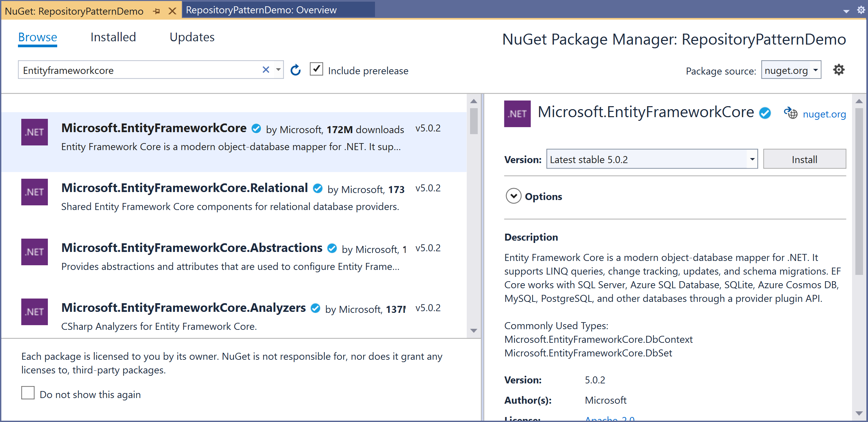Switch to the Updates tab

point(192,37)
